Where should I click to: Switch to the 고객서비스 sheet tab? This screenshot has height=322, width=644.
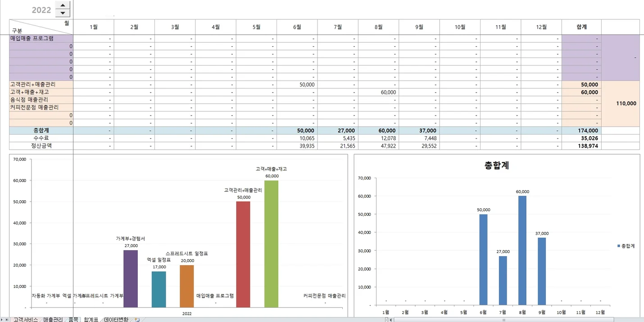[x=25, y=319]
